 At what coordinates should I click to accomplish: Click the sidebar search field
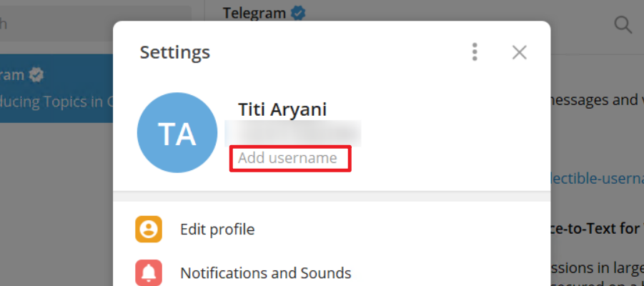point(96,24)
